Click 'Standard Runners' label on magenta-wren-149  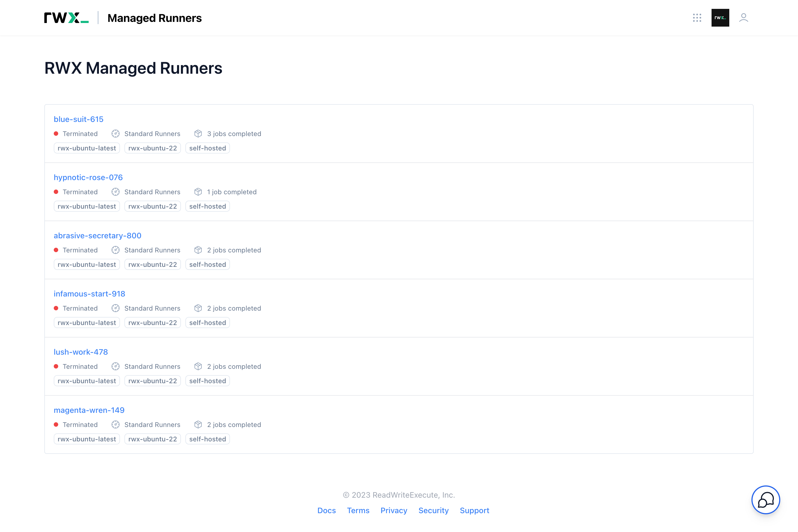point(152,424)
